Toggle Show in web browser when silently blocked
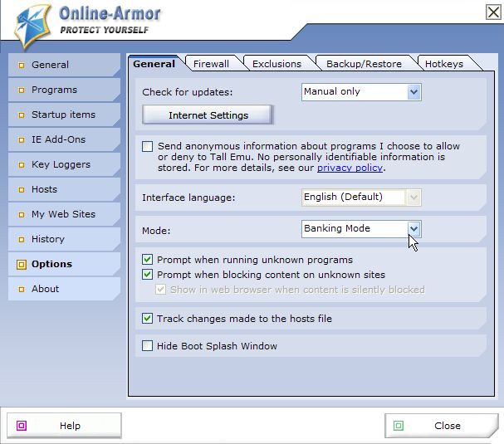 coord(161,290)
